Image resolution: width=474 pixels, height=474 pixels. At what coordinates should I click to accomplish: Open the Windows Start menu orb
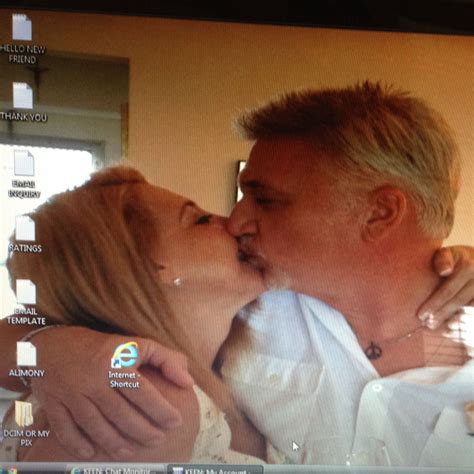pos(10,470)
